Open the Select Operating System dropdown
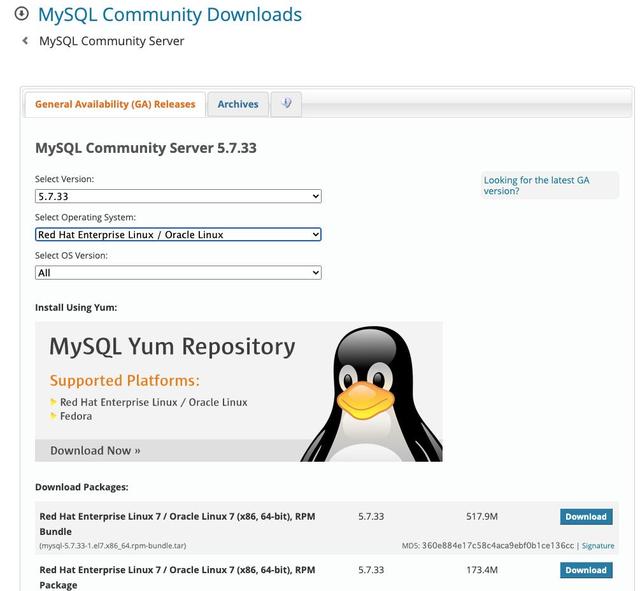 click(178, 235)
